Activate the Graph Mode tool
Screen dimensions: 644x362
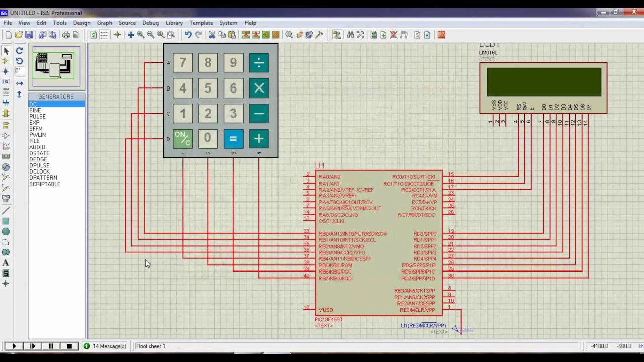tap(6, 146)
